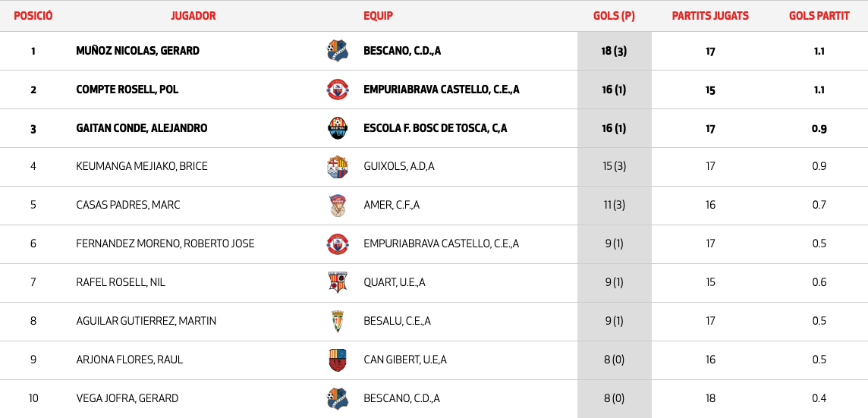Image resolution: width=868 pixels, height=418 pixels.
Task: Sort by the GOLS (P) column header
Action: click(x=614, y=16)
